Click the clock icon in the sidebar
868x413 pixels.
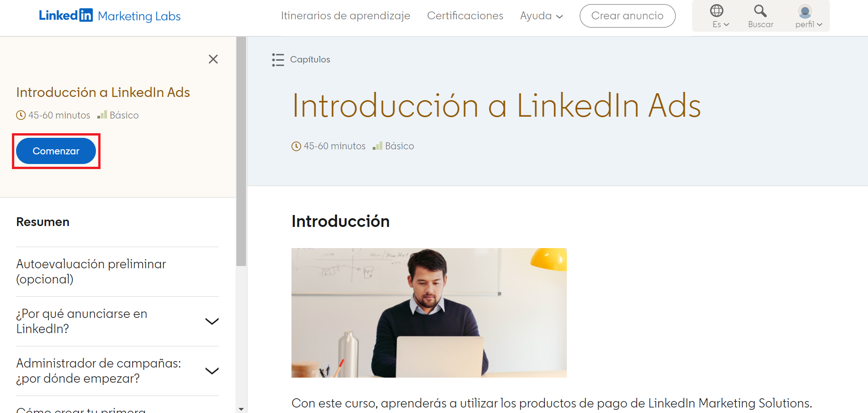pos(21,115)
